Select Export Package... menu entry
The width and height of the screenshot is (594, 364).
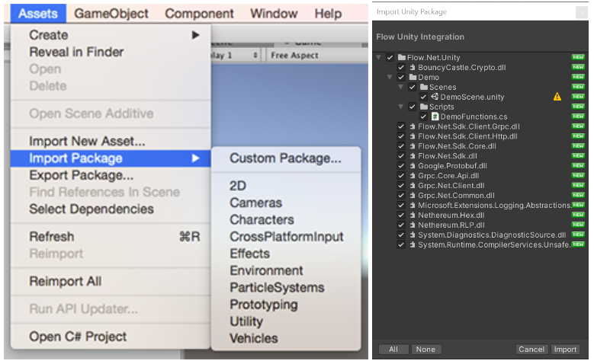[x=111, y=175]
